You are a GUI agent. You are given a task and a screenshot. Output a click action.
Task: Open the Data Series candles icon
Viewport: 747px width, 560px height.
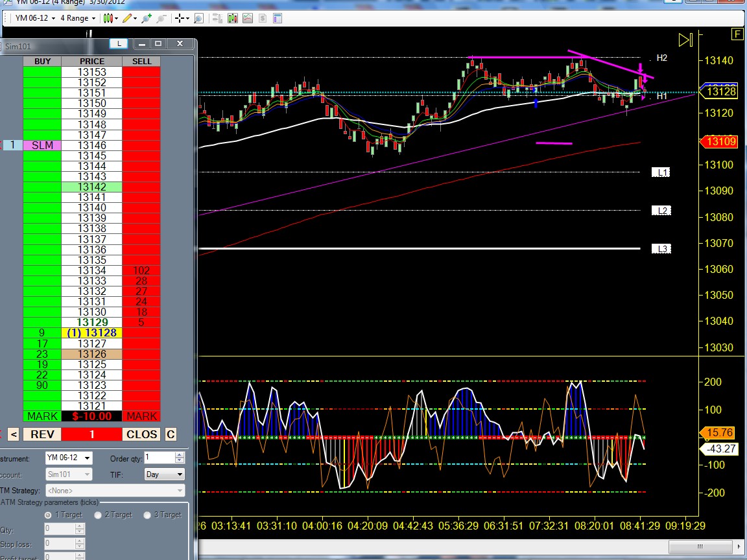tap(233, 19)
